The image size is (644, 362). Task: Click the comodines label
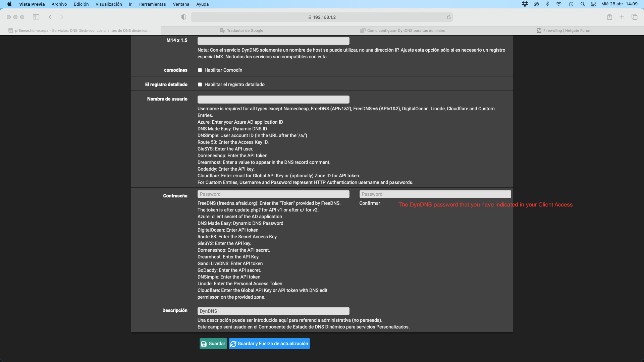click(176, 70)
